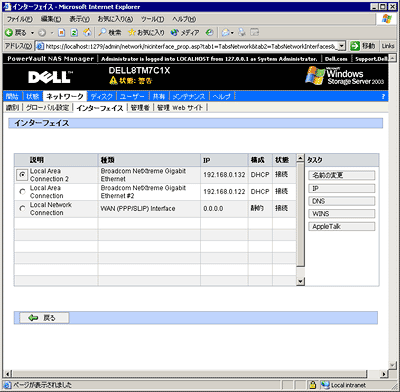Click the Refresh page toolbar icon

click(x=74, y=32)
